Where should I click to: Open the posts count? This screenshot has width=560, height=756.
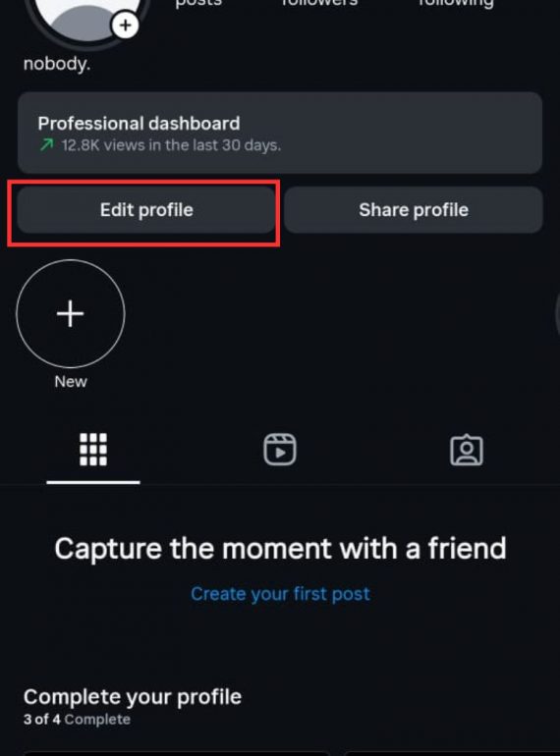[x=198, y=3]
